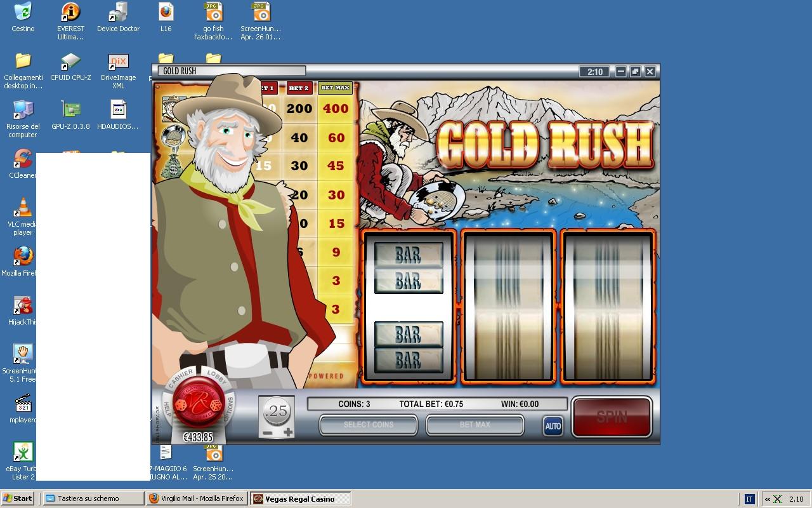Click the IT language indicator in tray
This screenshot has height=508, width=812.
pos(749,499)
